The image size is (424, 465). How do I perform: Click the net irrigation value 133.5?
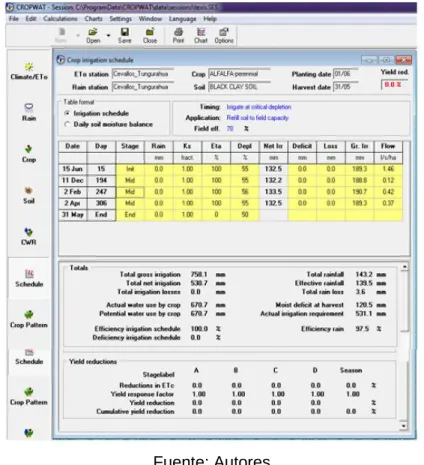coord(273,192)
